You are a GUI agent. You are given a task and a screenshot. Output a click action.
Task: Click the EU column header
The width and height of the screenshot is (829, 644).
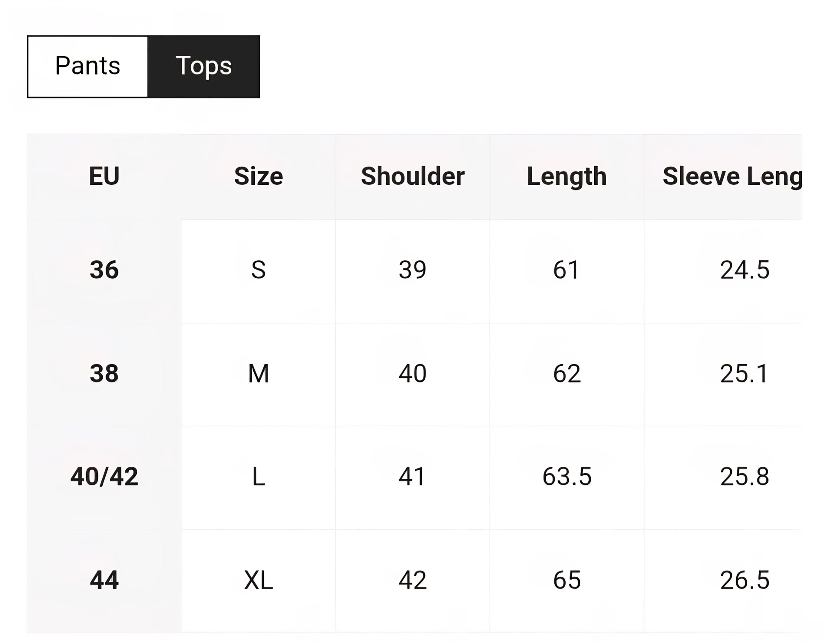pos(104,176)
